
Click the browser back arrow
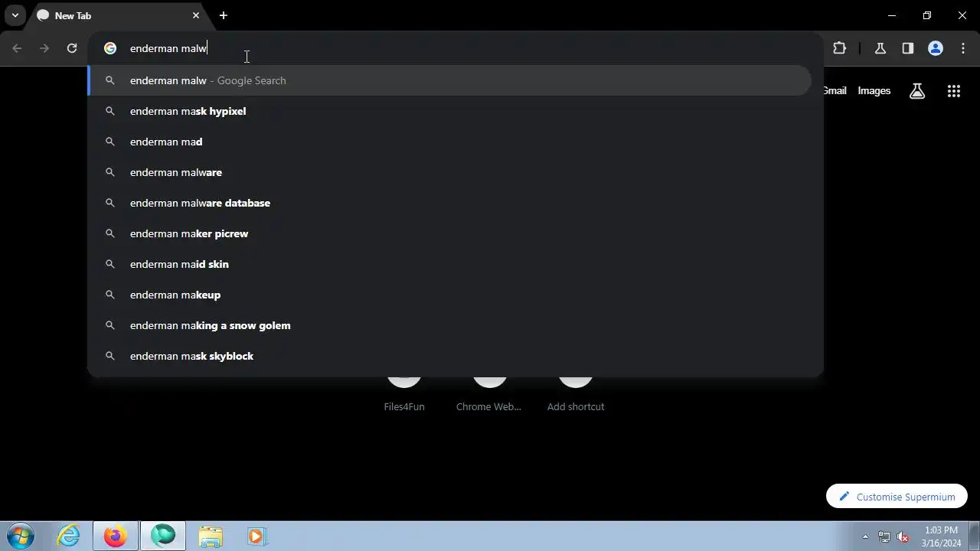[17, 48]
